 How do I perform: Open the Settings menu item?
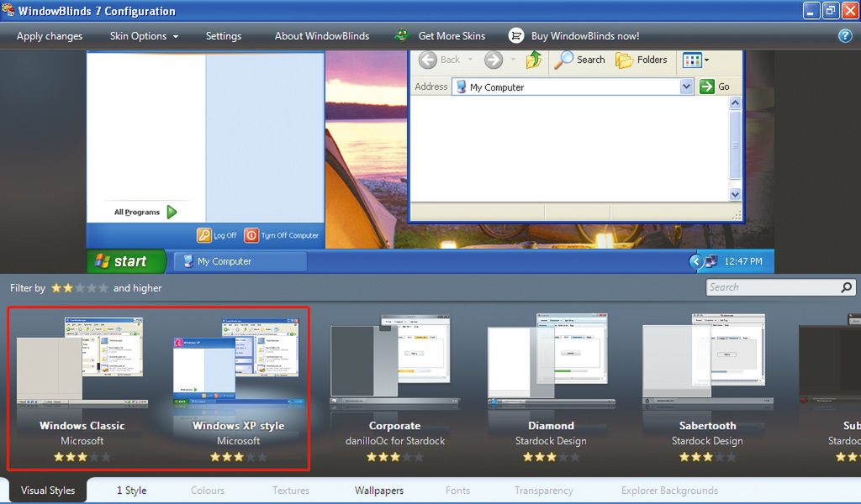click(224, 36)
